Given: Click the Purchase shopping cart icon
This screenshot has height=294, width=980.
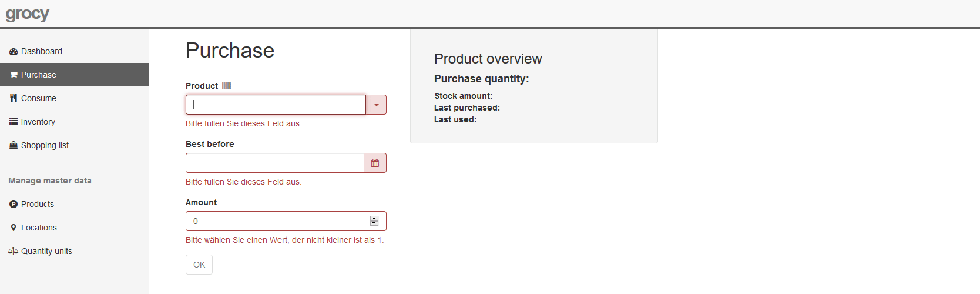Looking at the screenshot, I should click(14, 75).
